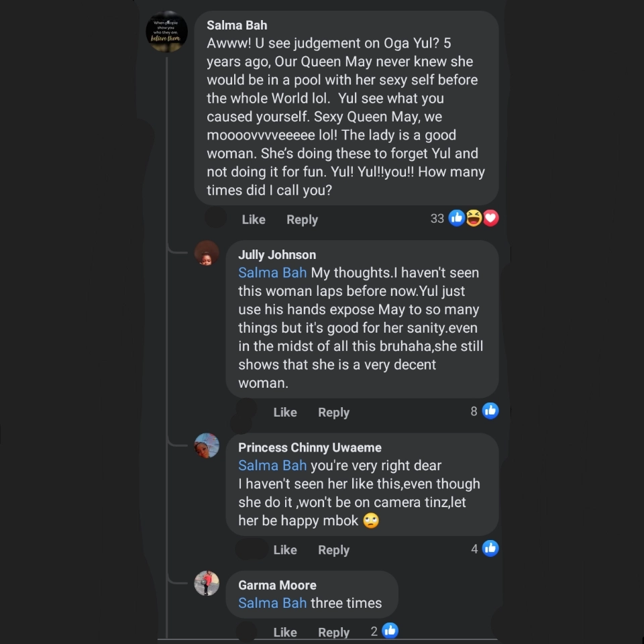Open the Salma Bah mention in Garma Moore's reply
Viewport: 644px width, 644px height.
tap(272, 603)
